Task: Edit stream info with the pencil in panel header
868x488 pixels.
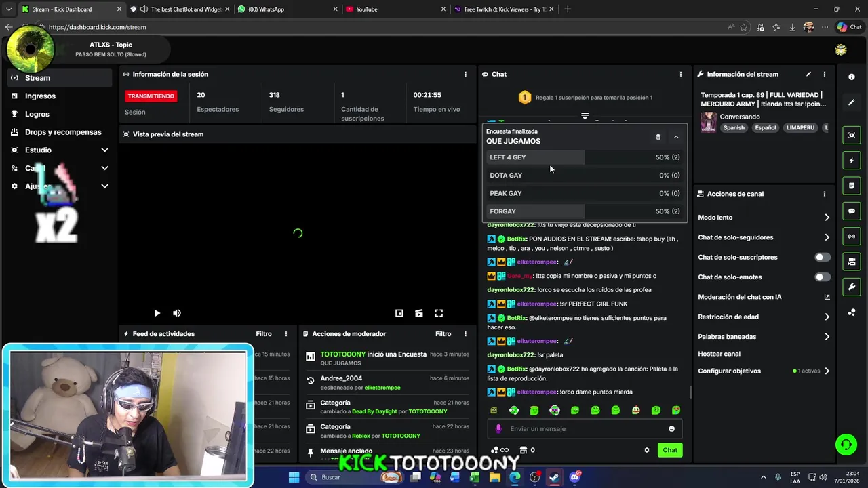Action: coord(808,74)
